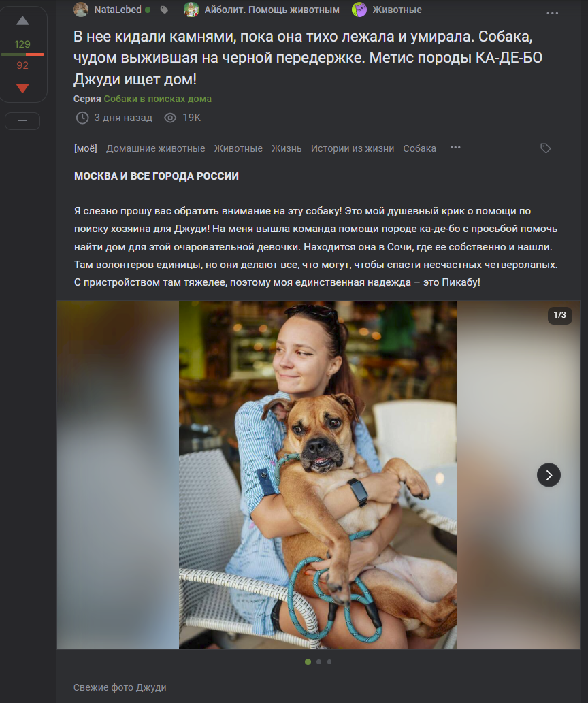
Task: Select the Собака tag
Action: tap(419, 148)
